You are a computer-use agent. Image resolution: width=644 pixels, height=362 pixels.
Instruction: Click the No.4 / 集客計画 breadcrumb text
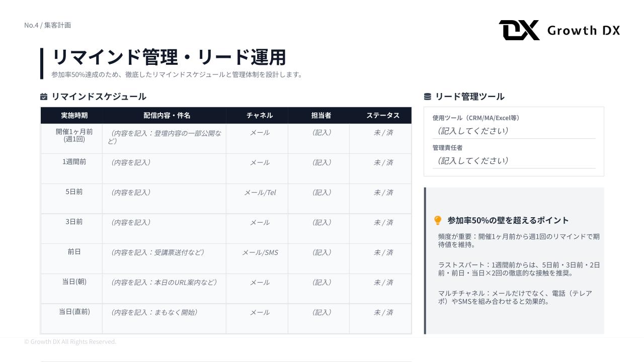[47, 25]
